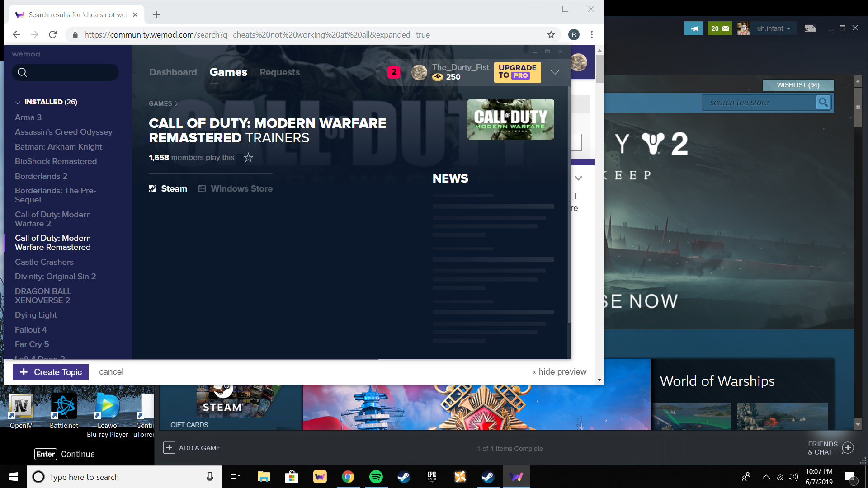
Task: Open Spotify from the taskbar
Action: tap(376, 477)
